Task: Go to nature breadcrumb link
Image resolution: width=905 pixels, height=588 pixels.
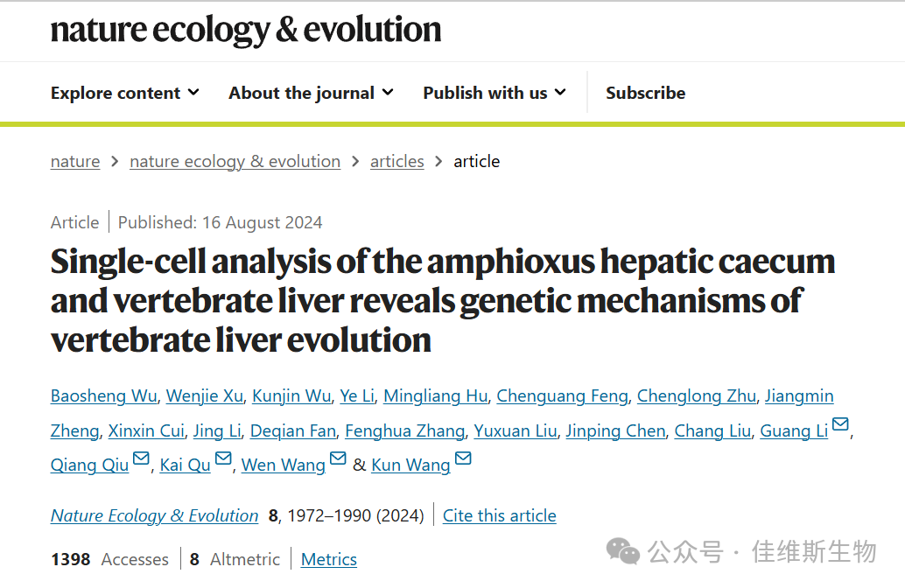Action: point(75,162)
